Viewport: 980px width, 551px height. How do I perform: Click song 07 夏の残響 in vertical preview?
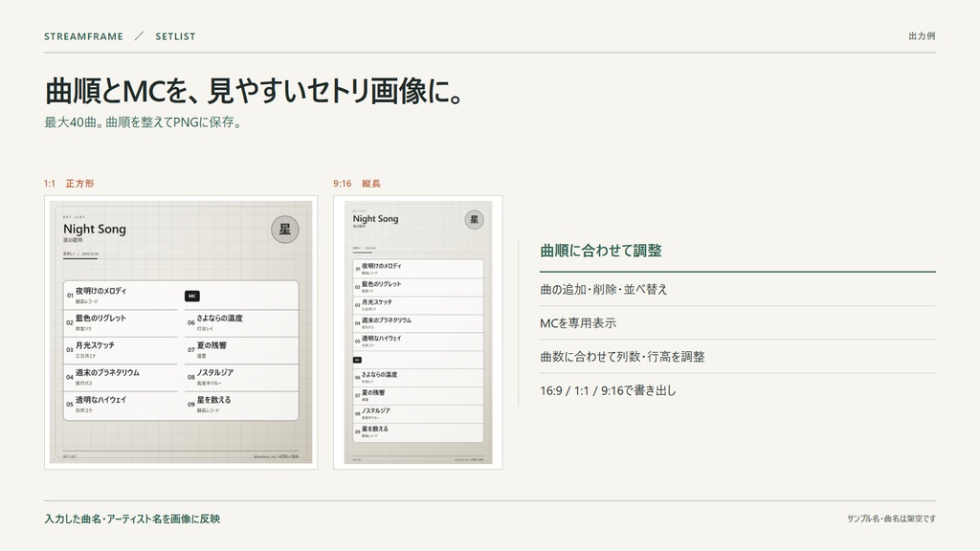pos(418,395)
